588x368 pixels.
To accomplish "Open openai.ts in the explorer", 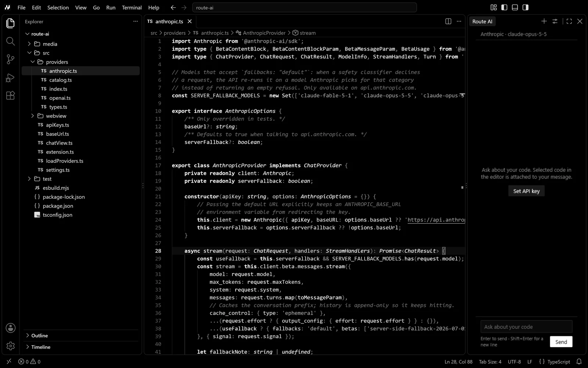I will pyautogui.click(x=60, y=98).
